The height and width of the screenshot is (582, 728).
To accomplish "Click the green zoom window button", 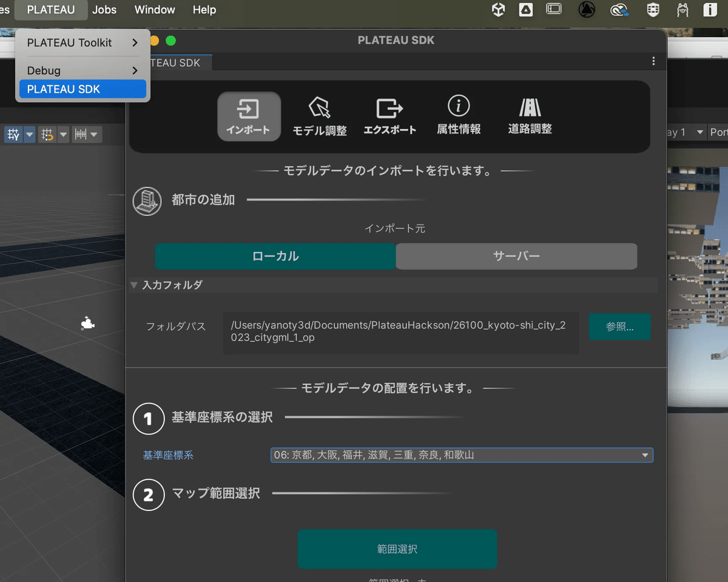I will click(x=170, y=41).
